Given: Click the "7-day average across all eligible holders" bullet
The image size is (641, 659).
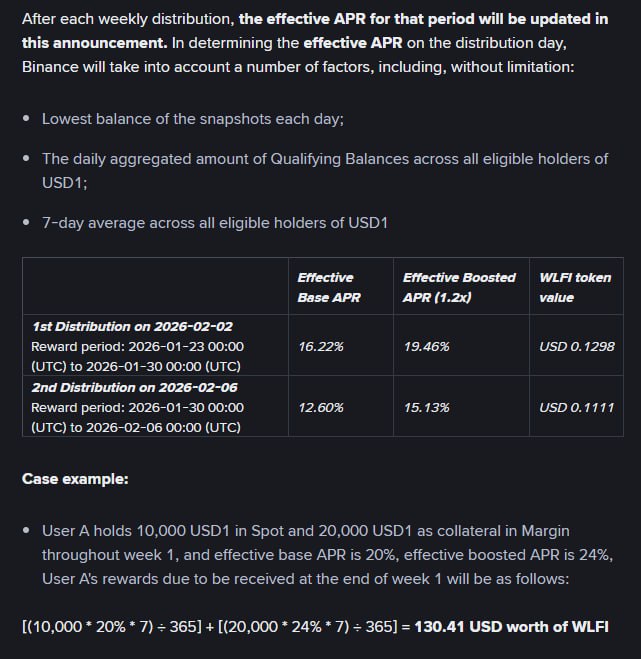Looking at the screenshot, I should click(x=214, y=223).
